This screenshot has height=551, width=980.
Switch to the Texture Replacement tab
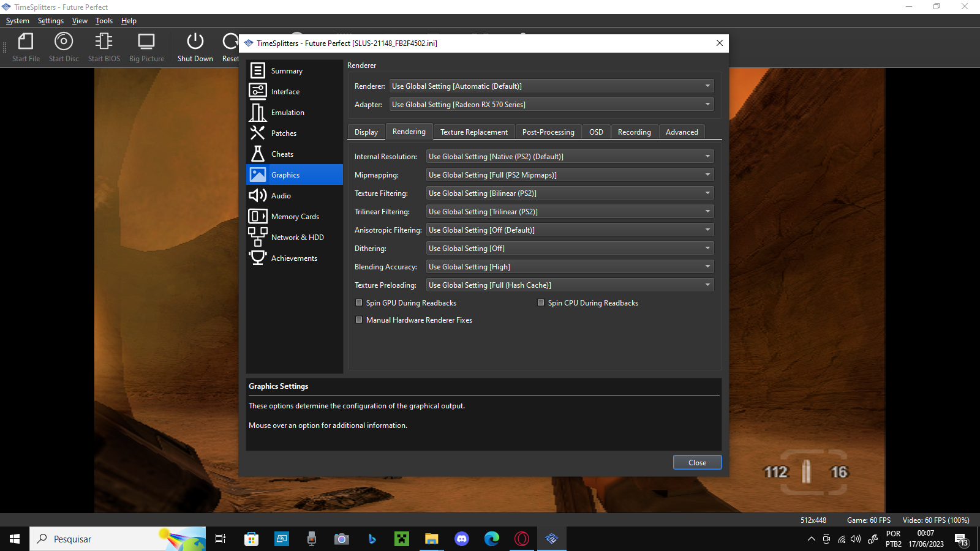pyautogui.click(x=474, y=132)
